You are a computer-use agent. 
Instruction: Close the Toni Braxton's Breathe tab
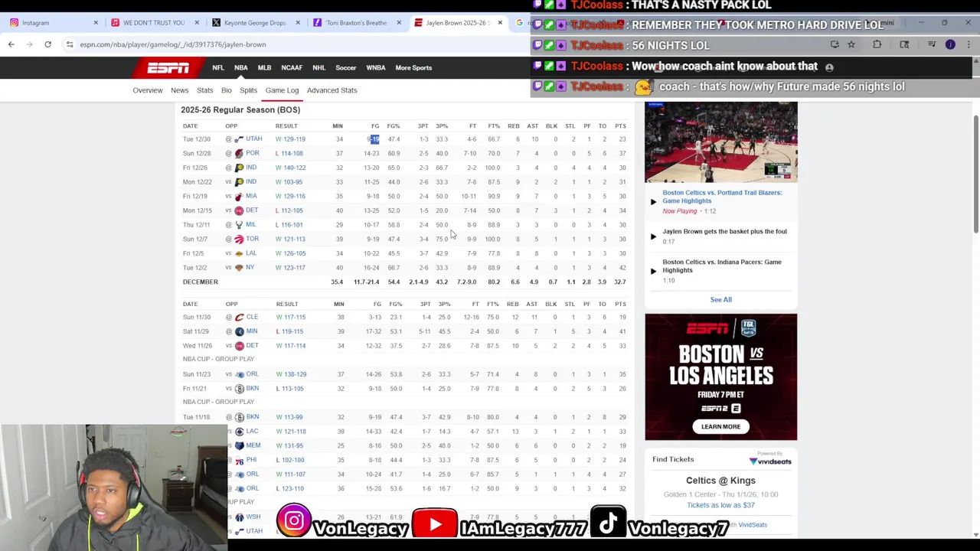coord(399,23)
